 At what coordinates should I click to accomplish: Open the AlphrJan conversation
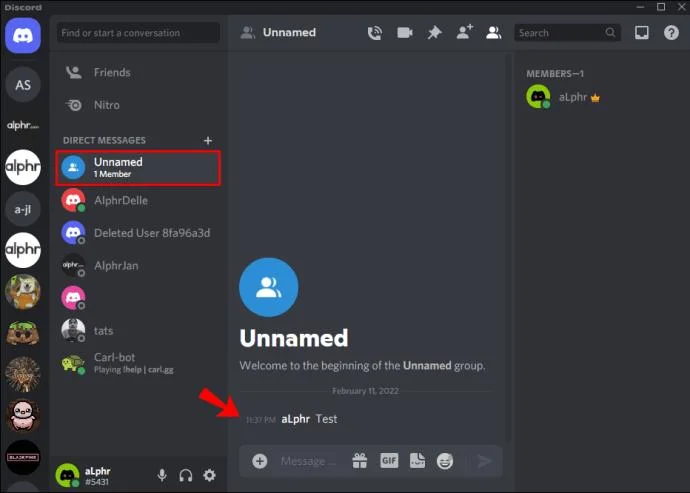(x=138, y=266)
